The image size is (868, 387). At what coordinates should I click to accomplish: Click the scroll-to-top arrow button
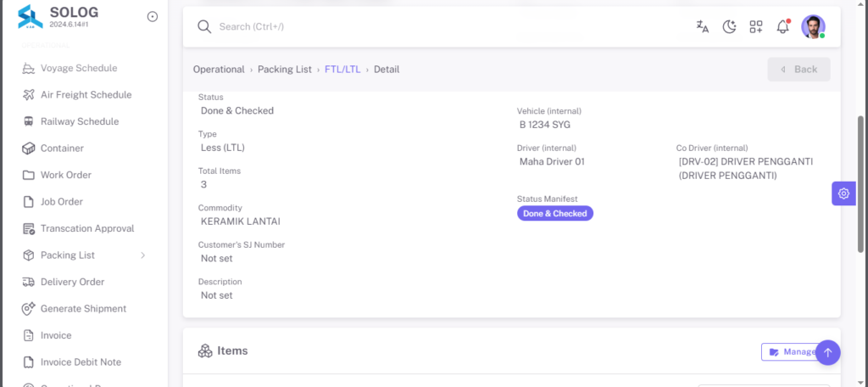pyautogui.click(x=828, y=352)
